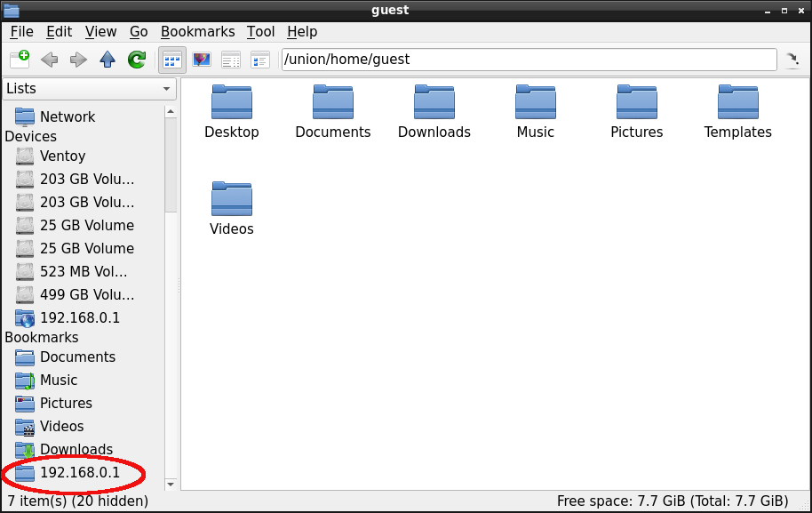Click the "guest" window title text
This screenshot has width=812, height=513.
[x=390, y=11]
